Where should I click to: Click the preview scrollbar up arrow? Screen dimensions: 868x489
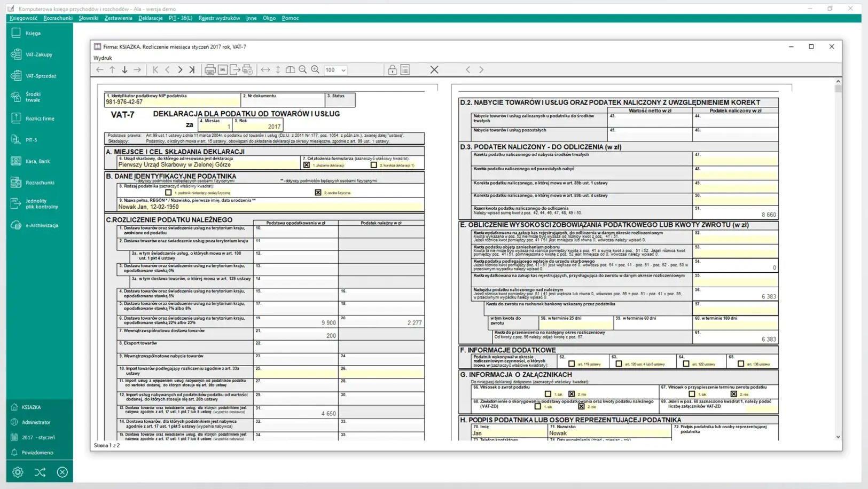pyautogui.click(x=838, y=81)
